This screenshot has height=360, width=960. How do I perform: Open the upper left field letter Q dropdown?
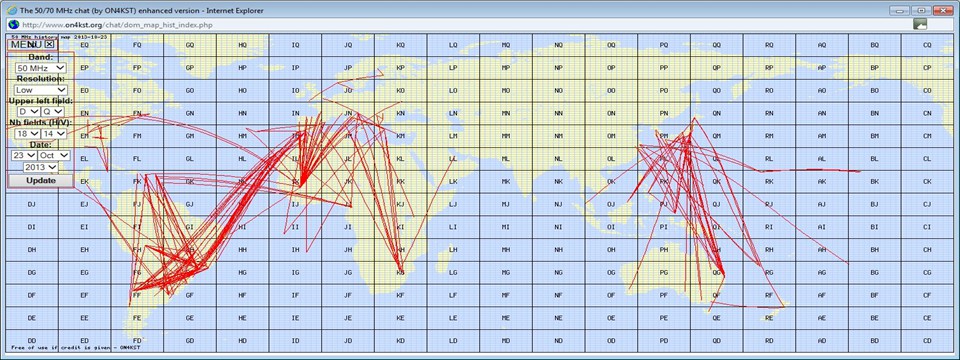[x=53, y=111]
